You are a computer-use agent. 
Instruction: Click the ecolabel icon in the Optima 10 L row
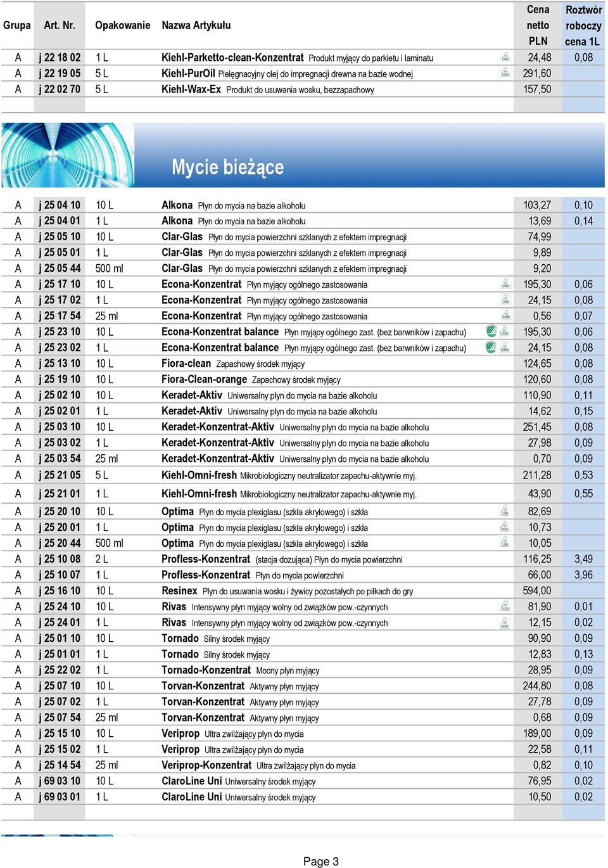[505, 511]
